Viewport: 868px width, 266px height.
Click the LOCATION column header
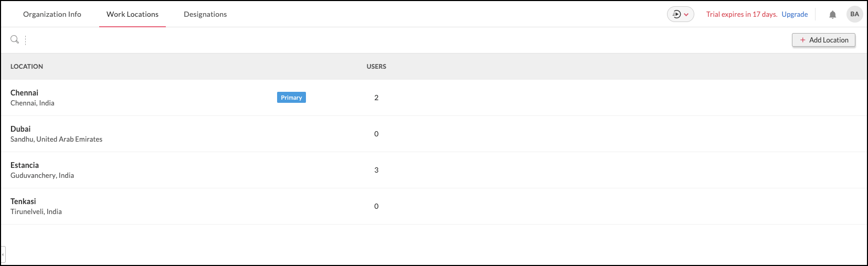click(x=27, y=67)
